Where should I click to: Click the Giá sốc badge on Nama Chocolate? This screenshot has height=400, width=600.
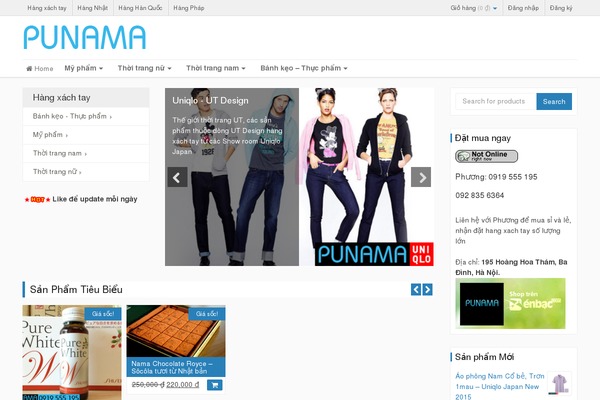pyautogui.click(x=207, y=314)
